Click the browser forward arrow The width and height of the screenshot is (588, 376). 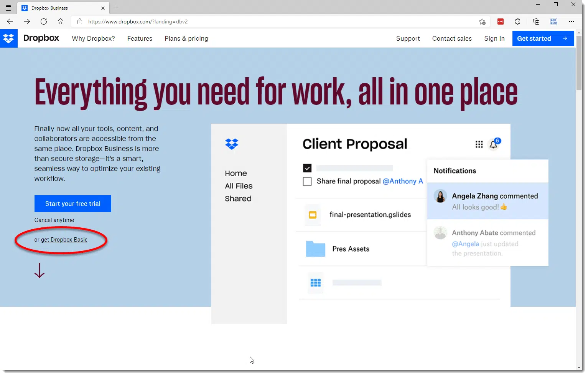pos(27,22)
